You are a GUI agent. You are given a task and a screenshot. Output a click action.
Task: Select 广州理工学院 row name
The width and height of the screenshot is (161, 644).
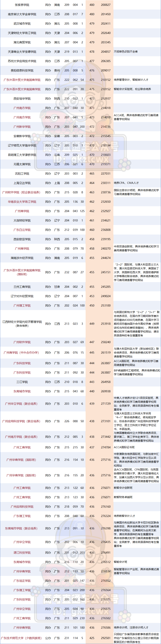click(22, 305)
